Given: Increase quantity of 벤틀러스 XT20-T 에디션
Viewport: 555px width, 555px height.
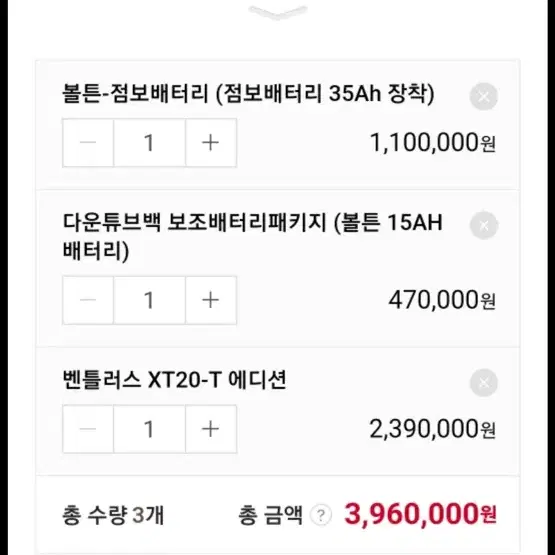Looking at the screenshot, I should 211,429.
